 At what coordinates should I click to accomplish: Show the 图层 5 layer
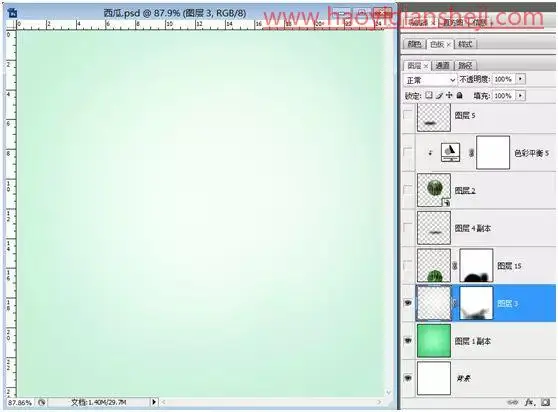[408, 115]
